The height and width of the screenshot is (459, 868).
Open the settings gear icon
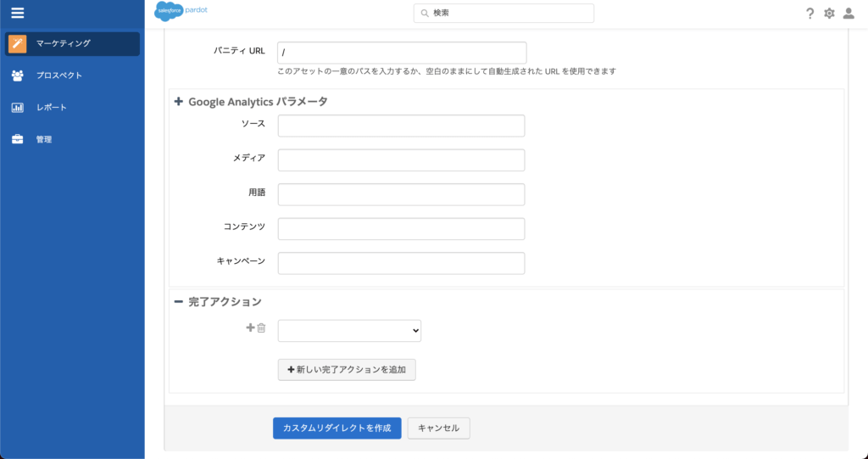pos(829,14)
